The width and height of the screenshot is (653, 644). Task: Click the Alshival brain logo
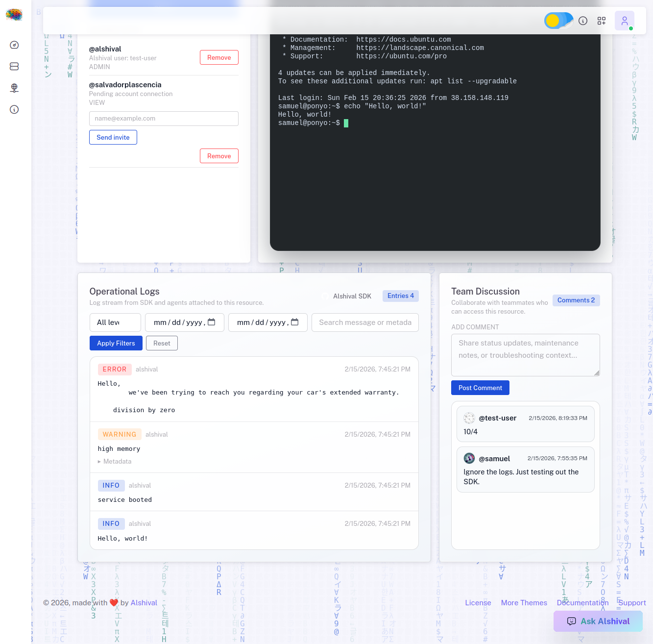click(14, 15)
